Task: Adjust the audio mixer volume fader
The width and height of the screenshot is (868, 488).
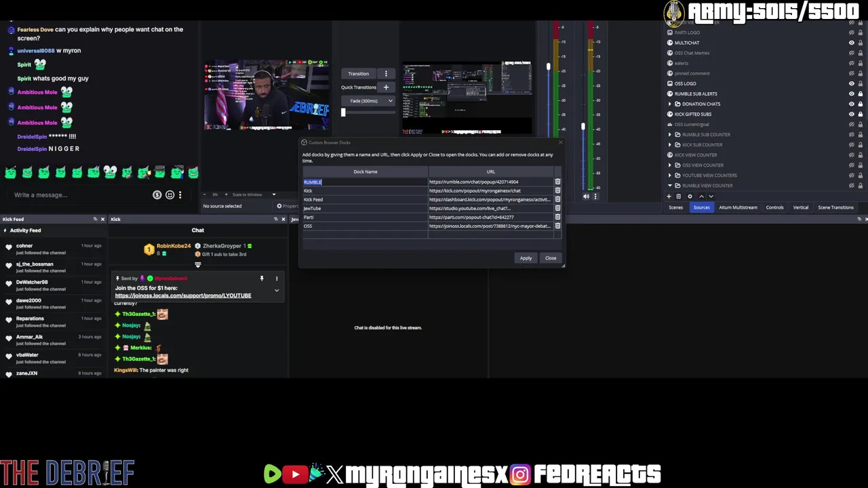Action: pos(583,127)
